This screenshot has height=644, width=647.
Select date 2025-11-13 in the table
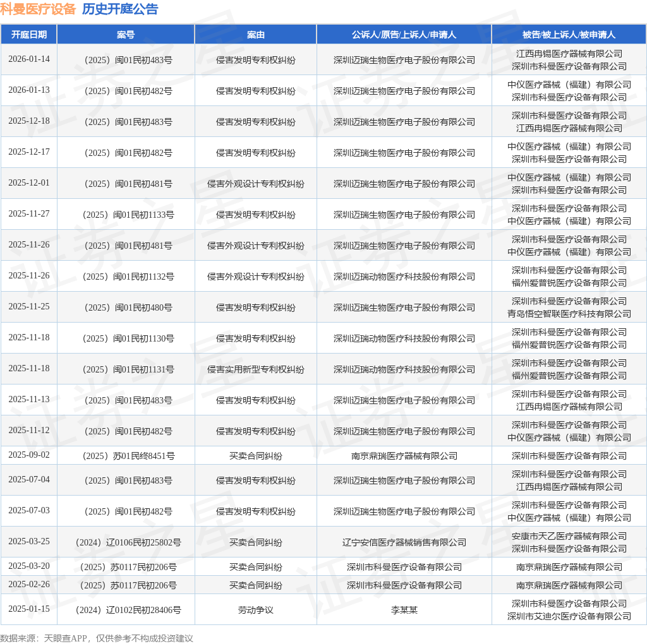(x=29, y=399)
